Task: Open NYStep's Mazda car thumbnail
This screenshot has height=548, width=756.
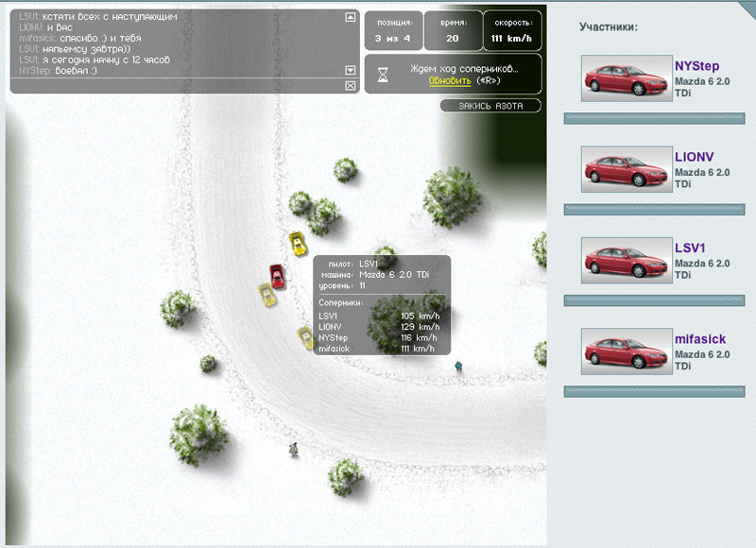Action: [x=624, y=78]
